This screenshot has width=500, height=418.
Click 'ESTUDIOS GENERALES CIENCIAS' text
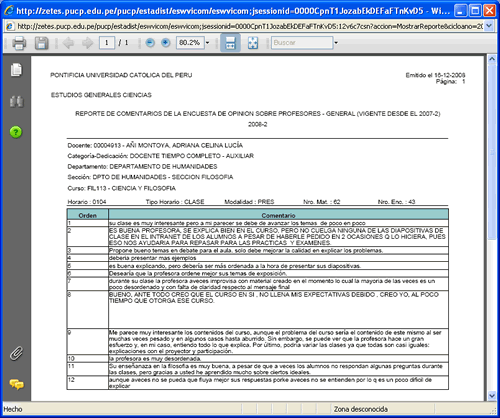(x=101, y=95)
